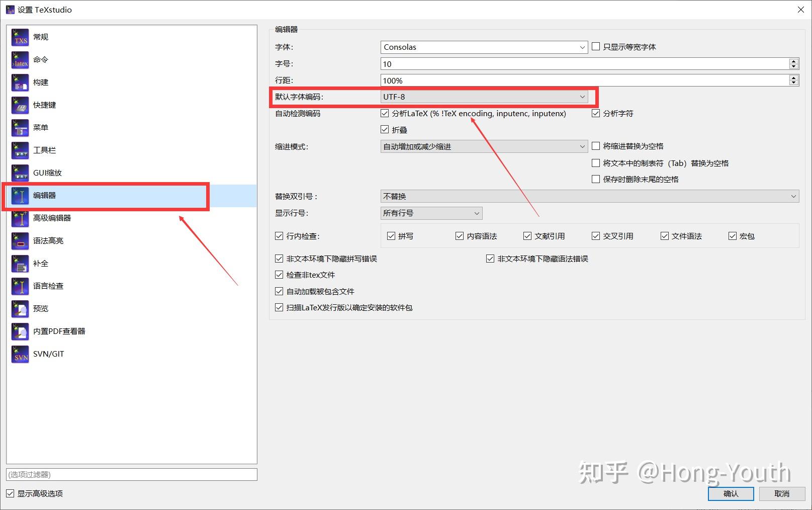
Task: Select the 快捷键 (Shortcuts) settings icon
Action: (x=44, y=105)
